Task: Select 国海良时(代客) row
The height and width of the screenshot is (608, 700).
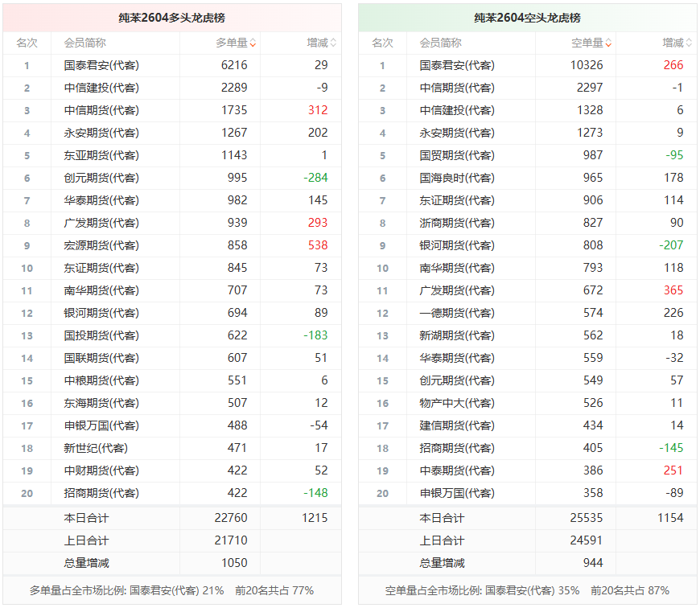Action: pyautogui.click(x=527, y=178)
